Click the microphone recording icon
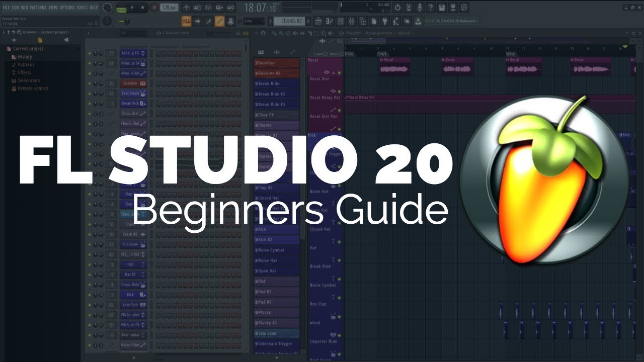The width and height of the screenshot is (644, 362). pos(420,8)
